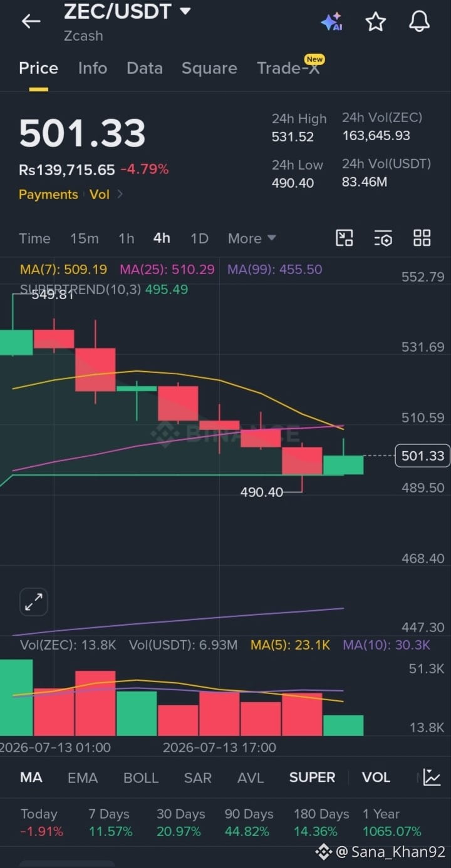Toggle the AVL indicator
451x868 pixels.
251,777
